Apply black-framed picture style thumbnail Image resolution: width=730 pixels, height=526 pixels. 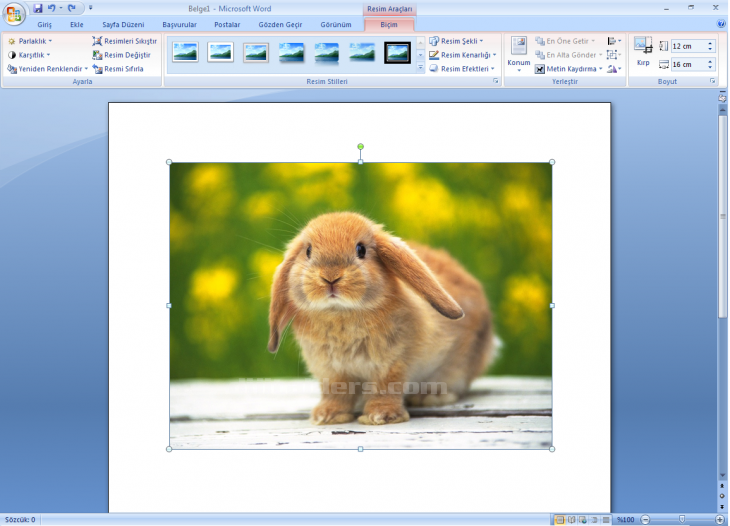coord(398,52)
